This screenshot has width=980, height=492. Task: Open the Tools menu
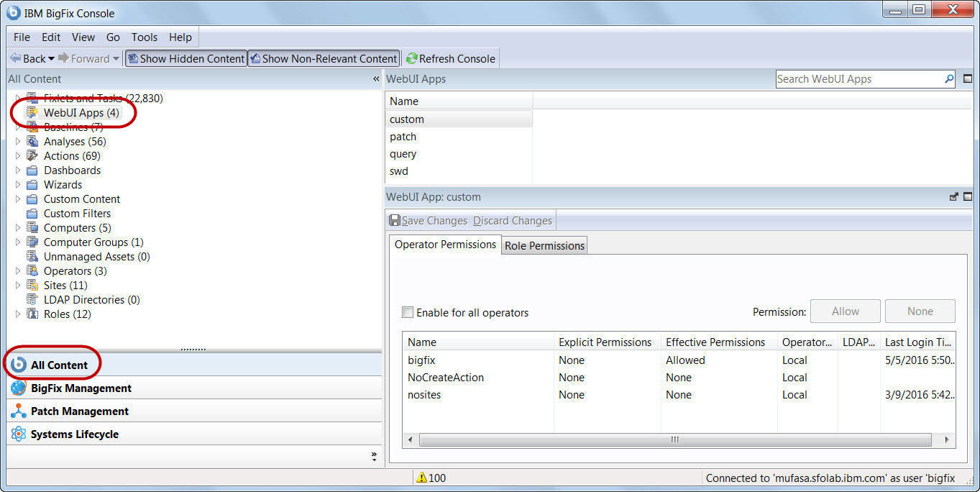click(144, 37)
